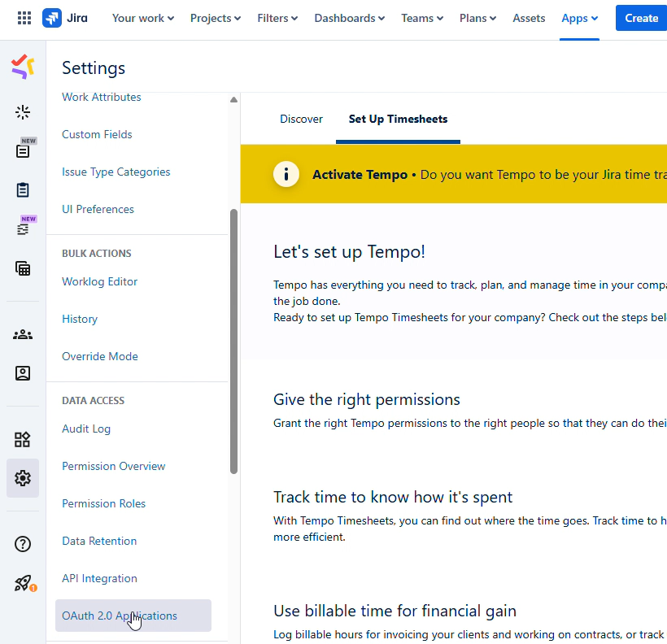This screenshot has height=644, width=667.
Task: Open the list icon with NEW badge
Action: 23,151
